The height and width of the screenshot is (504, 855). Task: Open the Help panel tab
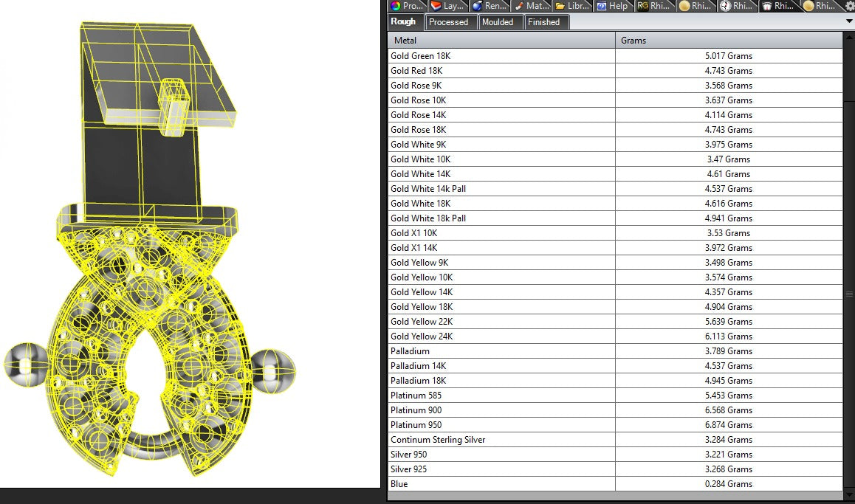(613, 5)
